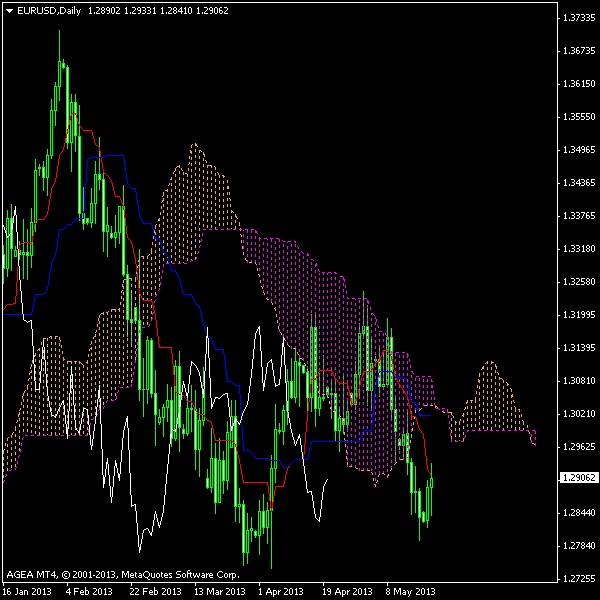The height and width of the screenshot is (600, 600).
Task: Click the triangle arrow beside EURUSD,Daily
Action: pyautogui.click(x=9, y=10)
